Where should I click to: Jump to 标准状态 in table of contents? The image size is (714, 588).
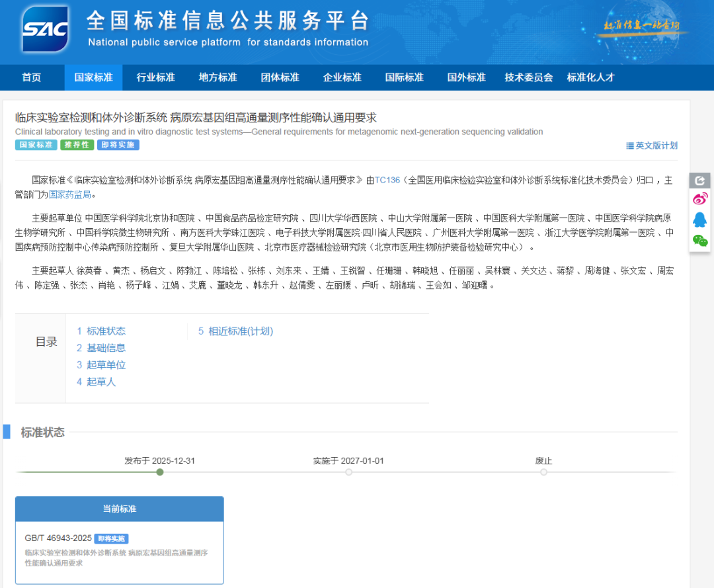pos(101,331)
